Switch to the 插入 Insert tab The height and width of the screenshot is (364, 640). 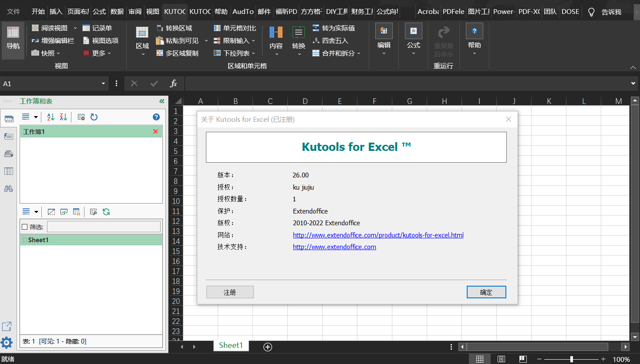click(x=56, y=11)
